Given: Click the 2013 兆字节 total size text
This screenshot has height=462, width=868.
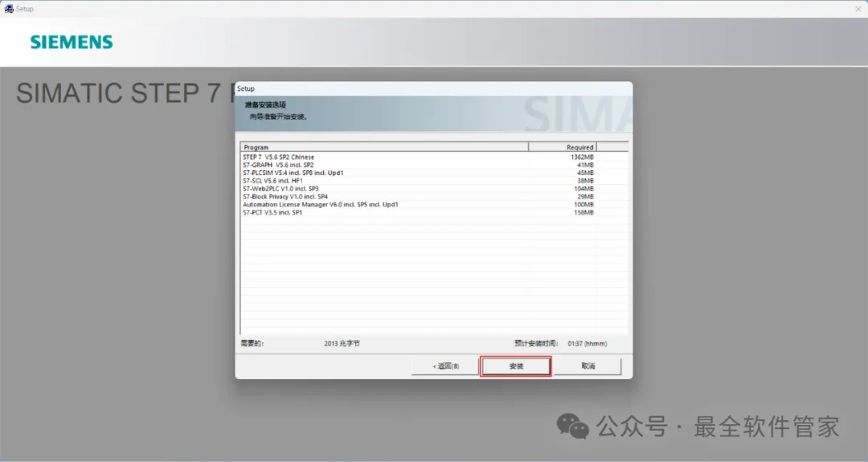Looking at the screenshot, I should coord(342,344).
